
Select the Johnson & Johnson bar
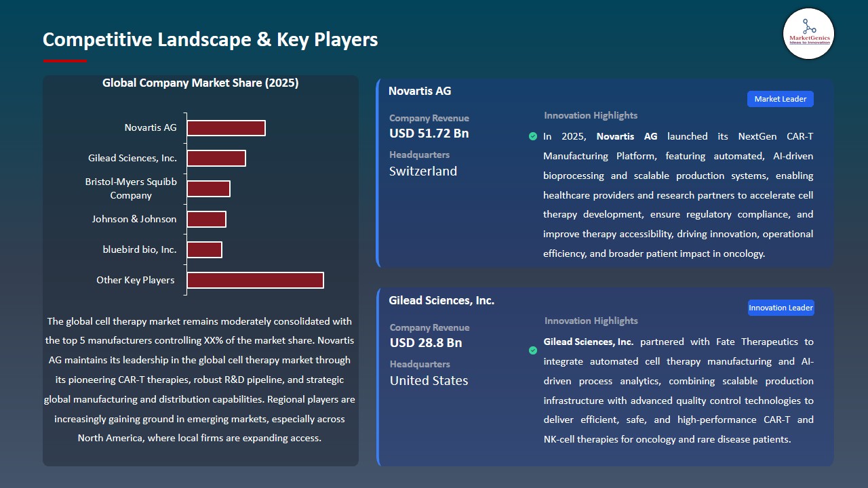pos(207,219)
